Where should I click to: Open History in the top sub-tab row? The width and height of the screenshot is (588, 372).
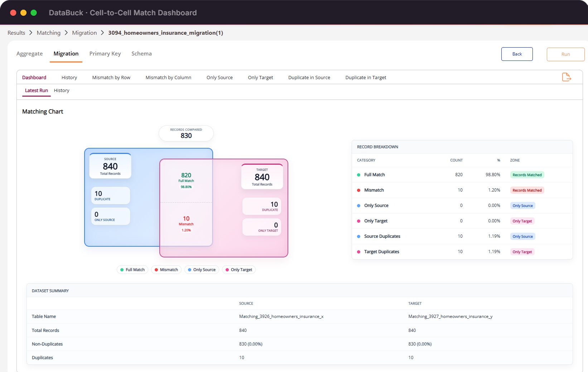(x=69, y=77)
